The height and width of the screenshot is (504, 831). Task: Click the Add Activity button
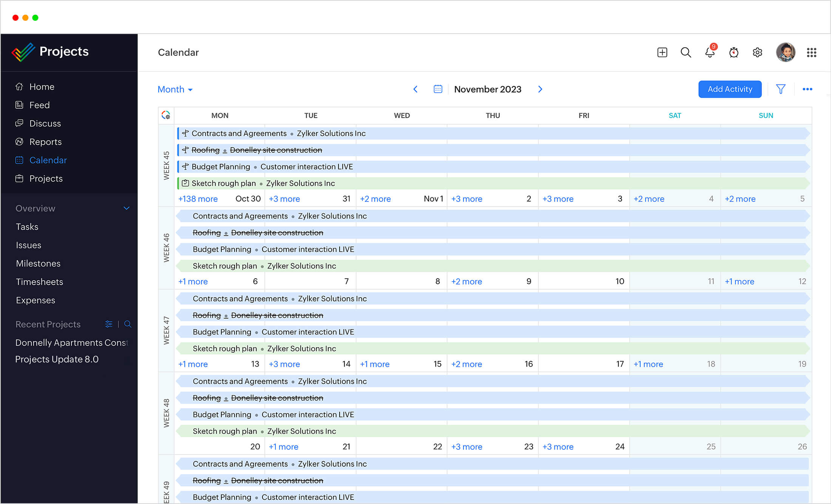tap(729, 89)
